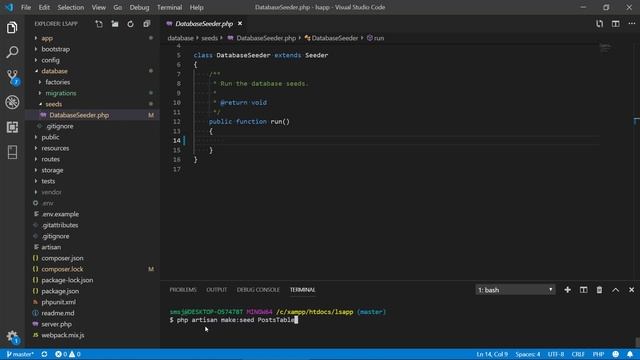
Task: Open editor More Actions ellipsis
Action: tap(631, 24)
